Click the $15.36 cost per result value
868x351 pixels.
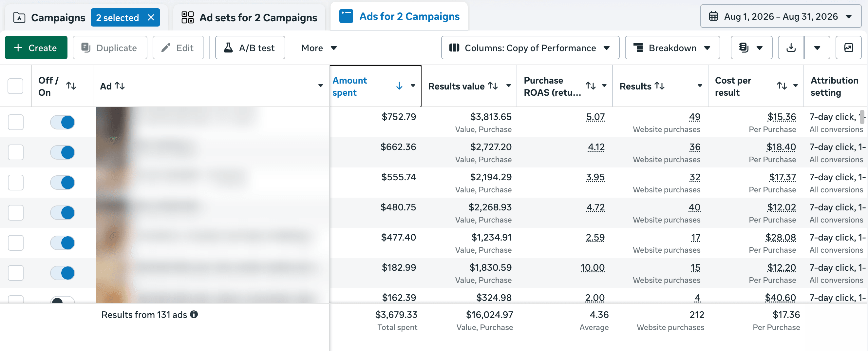[x=782, y=117]
